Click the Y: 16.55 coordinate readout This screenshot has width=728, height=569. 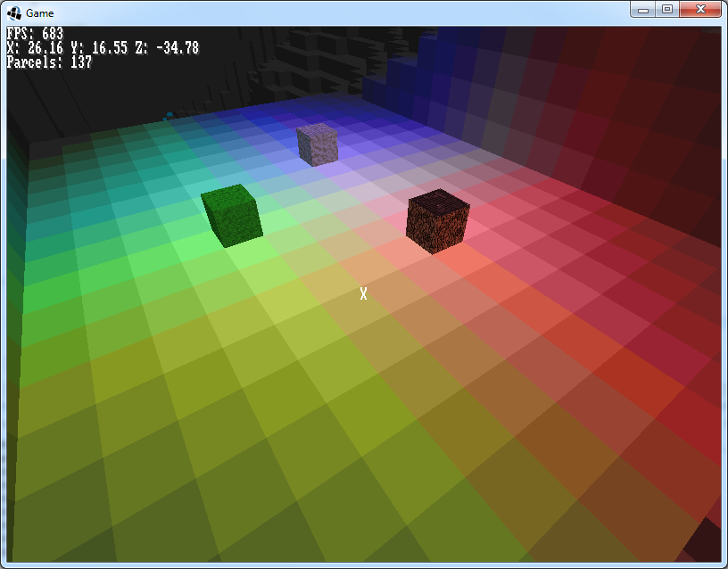tap(99, 48)
